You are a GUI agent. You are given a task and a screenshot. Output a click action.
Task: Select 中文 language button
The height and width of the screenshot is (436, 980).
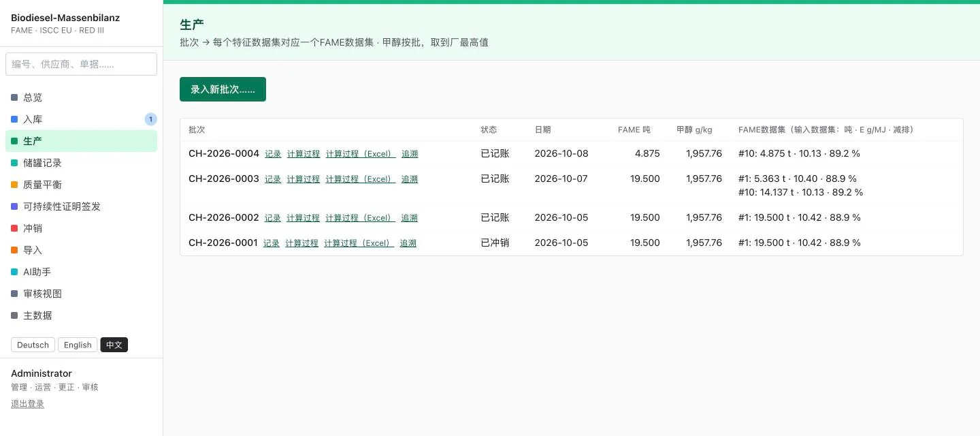click(x=114, y=345)
